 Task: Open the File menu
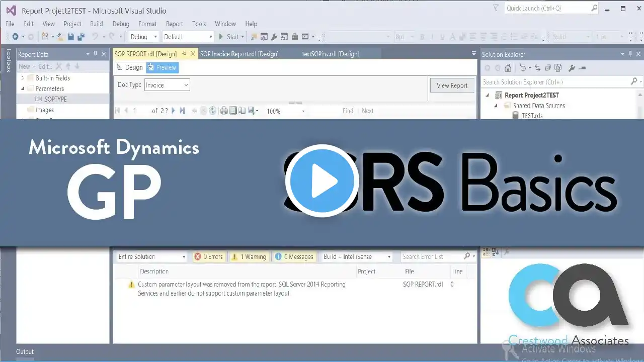[x=10, y=24]
